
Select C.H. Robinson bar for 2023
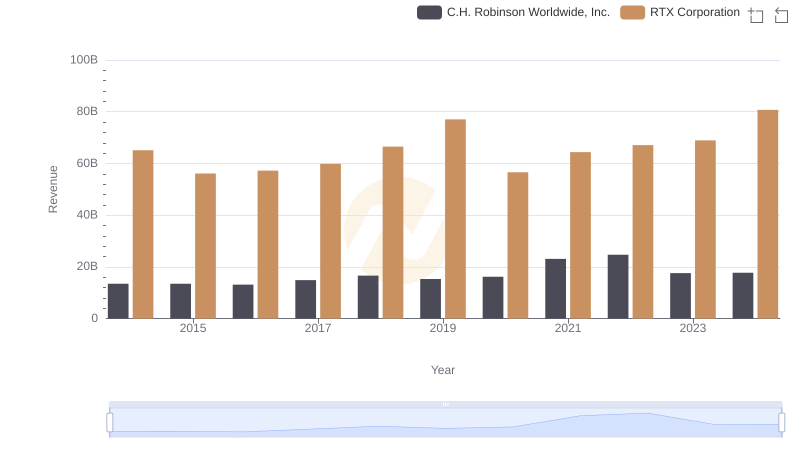coord(680,296)
